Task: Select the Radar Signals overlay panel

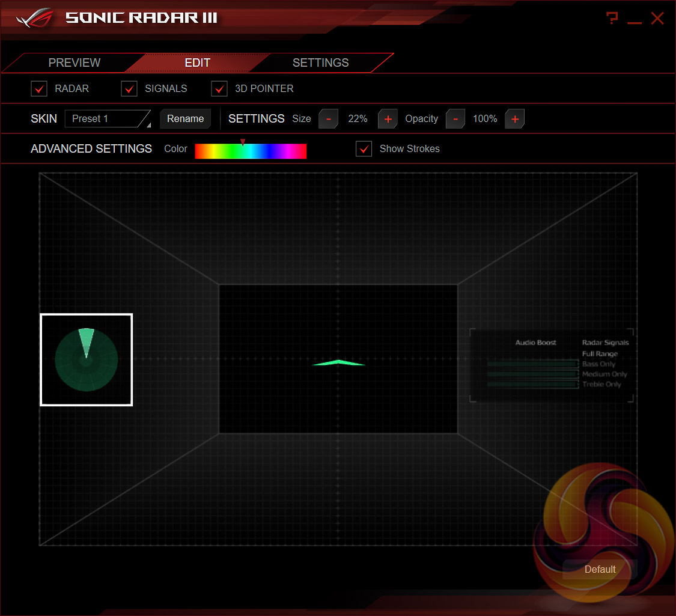Action: (552, 365)
